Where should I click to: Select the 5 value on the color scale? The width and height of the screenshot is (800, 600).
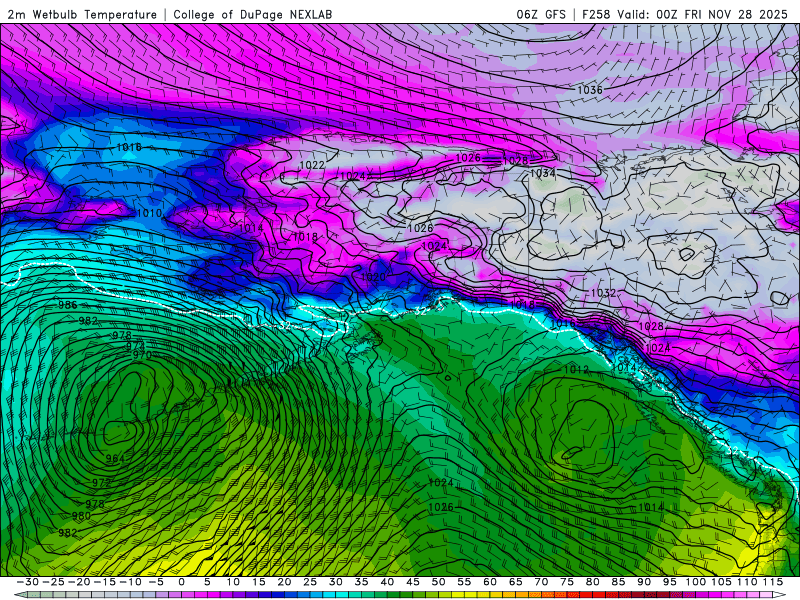(207, 582)
